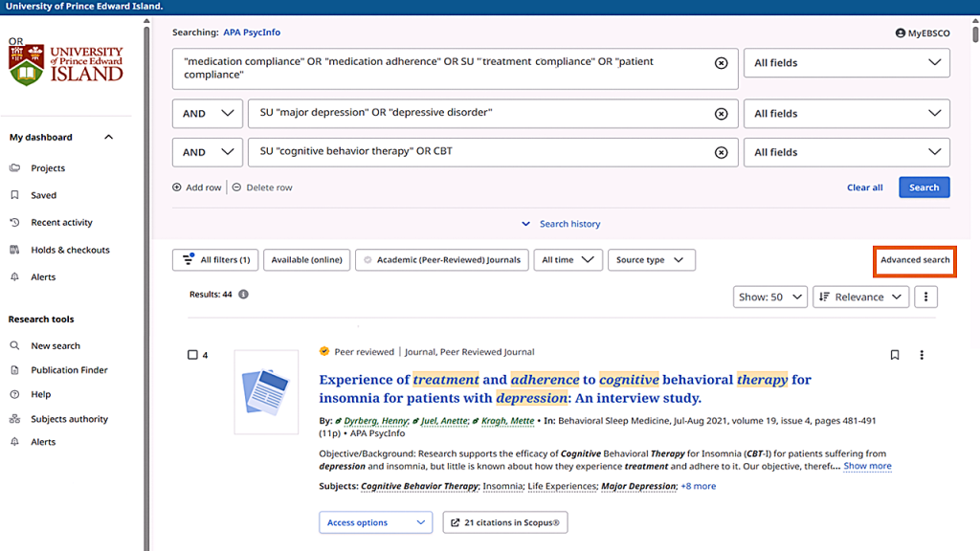Open the toolbar kebab menu beside Relevance
The height and width of the screenshot is (551, 980).
[925, 297]
